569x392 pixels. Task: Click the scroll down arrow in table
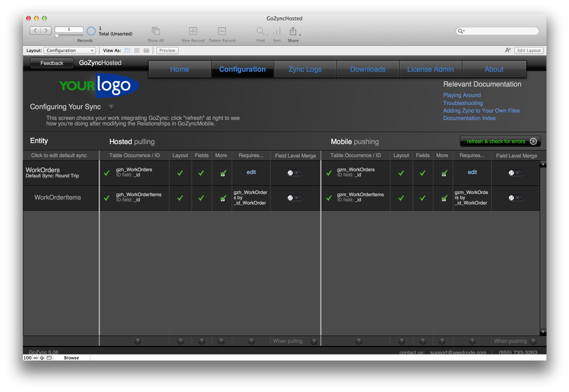[x=543, y=332]
